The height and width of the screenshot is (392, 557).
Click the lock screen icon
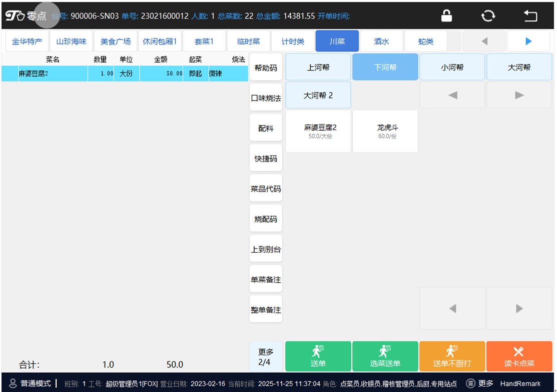(446, 16)
